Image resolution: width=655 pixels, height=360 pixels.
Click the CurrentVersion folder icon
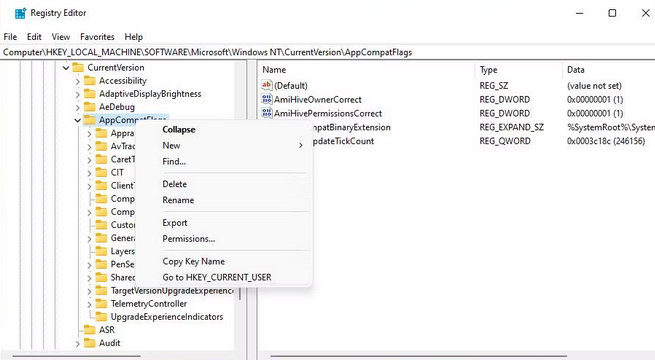point(78,68)
